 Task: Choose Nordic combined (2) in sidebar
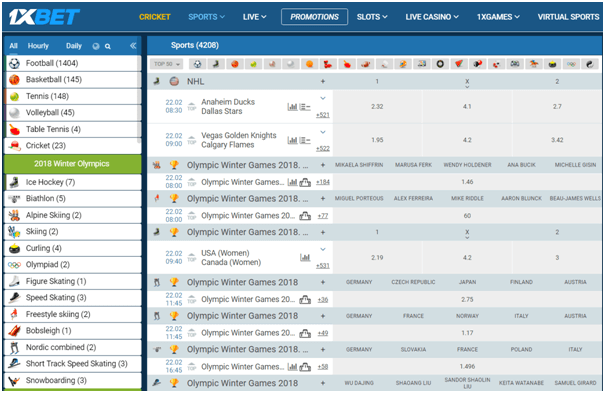pos(72,347)
